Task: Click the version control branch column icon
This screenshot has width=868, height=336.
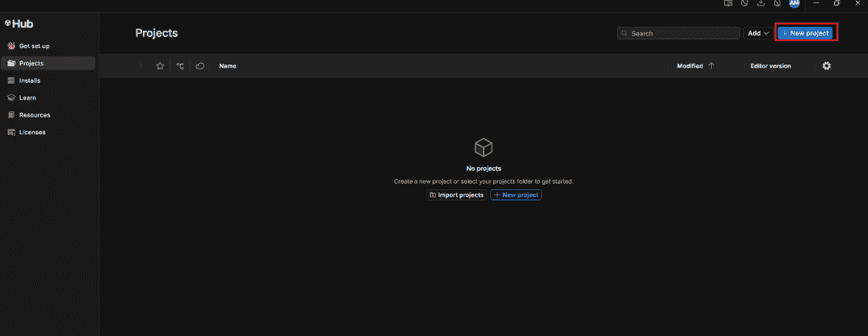Action: click(x=181, y=66)
